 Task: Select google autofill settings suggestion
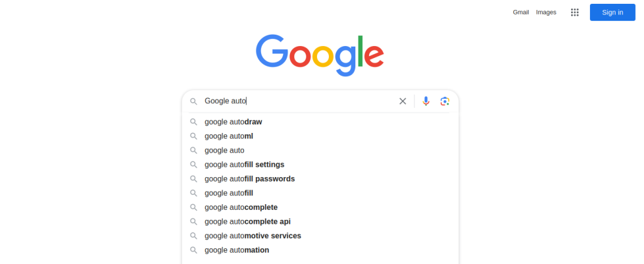tap(320, 164)
